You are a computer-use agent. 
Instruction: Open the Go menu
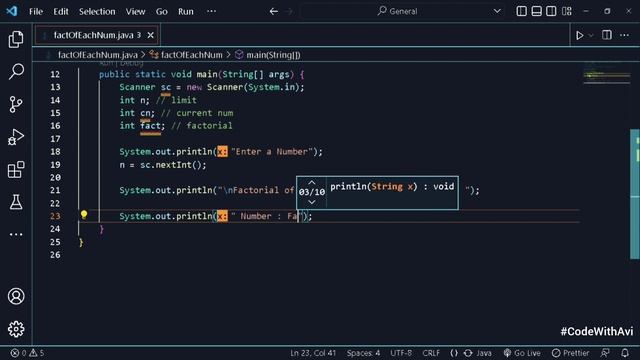(x=162, y=11)
